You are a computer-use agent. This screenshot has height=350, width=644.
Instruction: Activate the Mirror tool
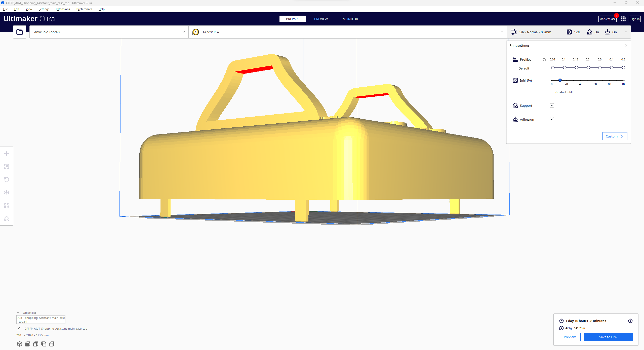(x=6, y=192)
